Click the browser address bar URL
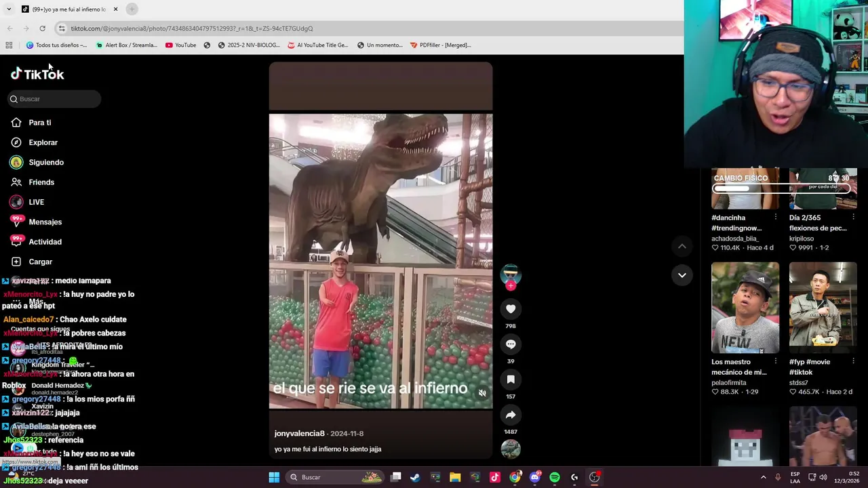Screen dimensions: 868x488 pos(192,28)
